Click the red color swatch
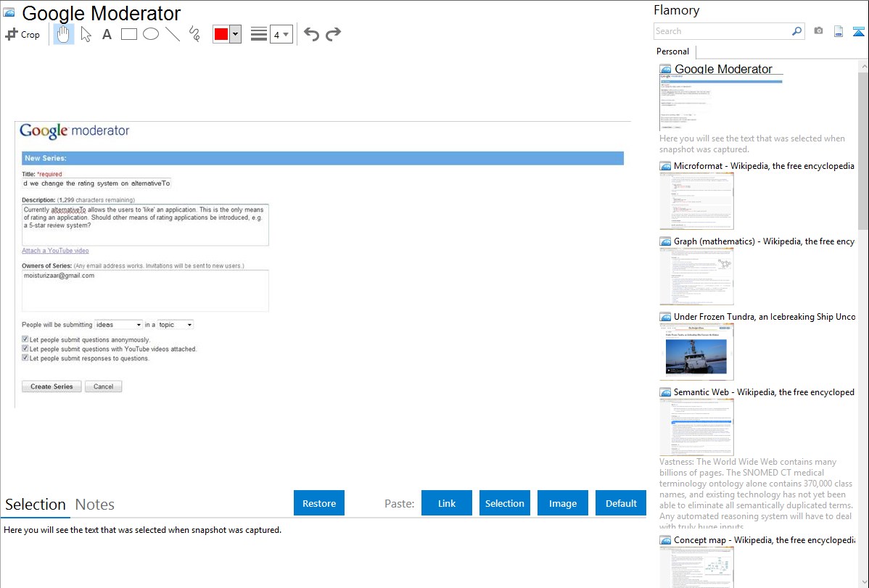The height and width of the screenshot is (588, 869). tap(221, 34)
